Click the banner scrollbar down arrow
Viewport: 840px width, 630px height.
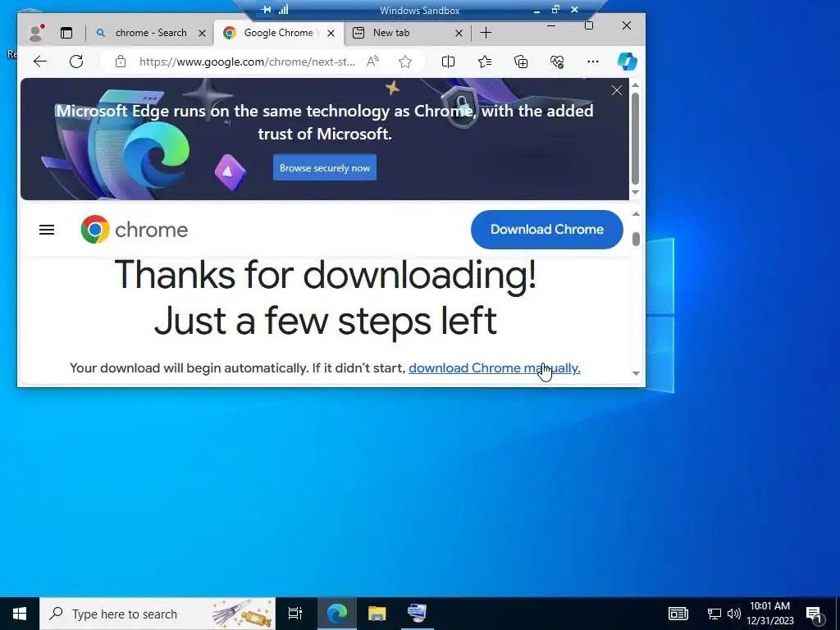[x=636, y=192]
